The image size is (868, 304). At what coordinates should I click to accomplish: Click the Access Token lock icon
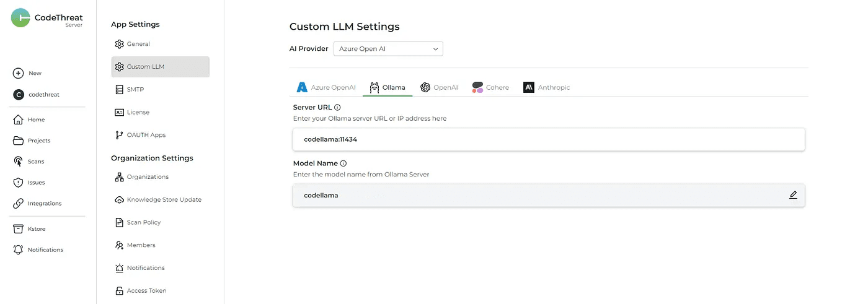pos(120,291)
